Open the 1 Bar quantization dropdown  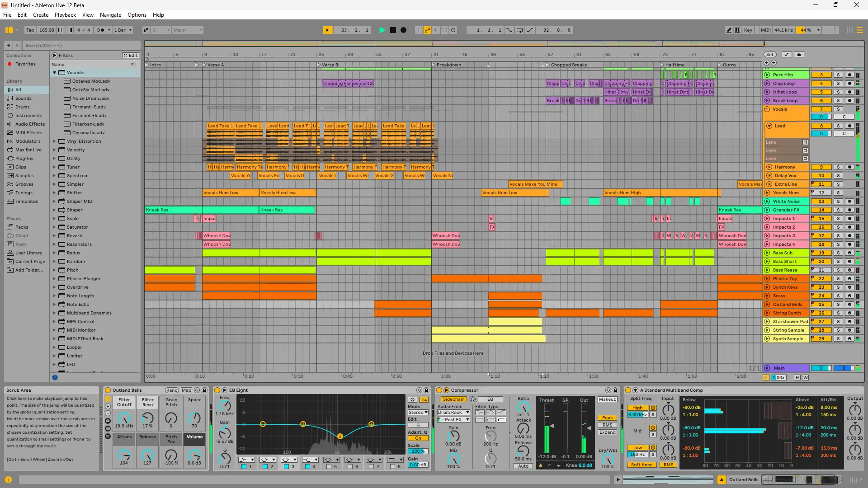click(x=123, y=30)
